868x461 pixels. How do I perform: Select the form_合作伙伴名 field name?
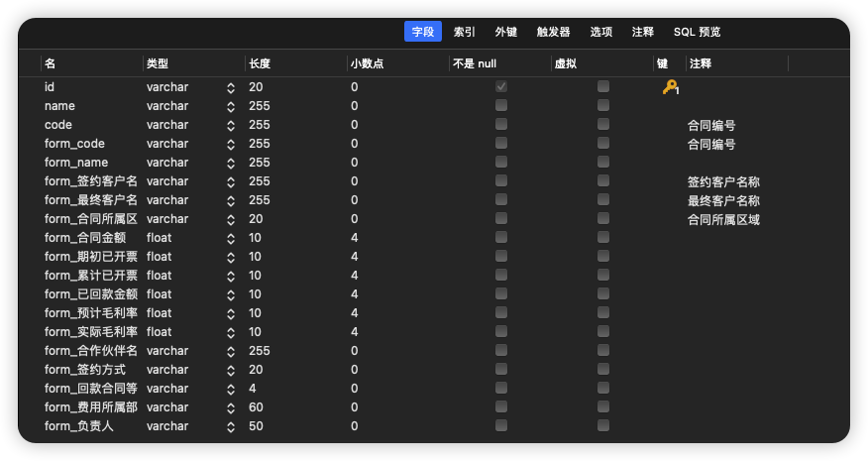tap(91, 351)
